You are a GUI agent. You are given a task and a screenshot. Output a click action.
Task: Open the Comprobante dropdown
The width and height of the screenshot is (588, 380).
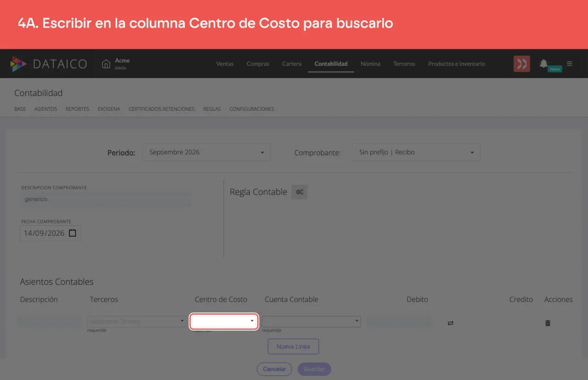point(416,152)
